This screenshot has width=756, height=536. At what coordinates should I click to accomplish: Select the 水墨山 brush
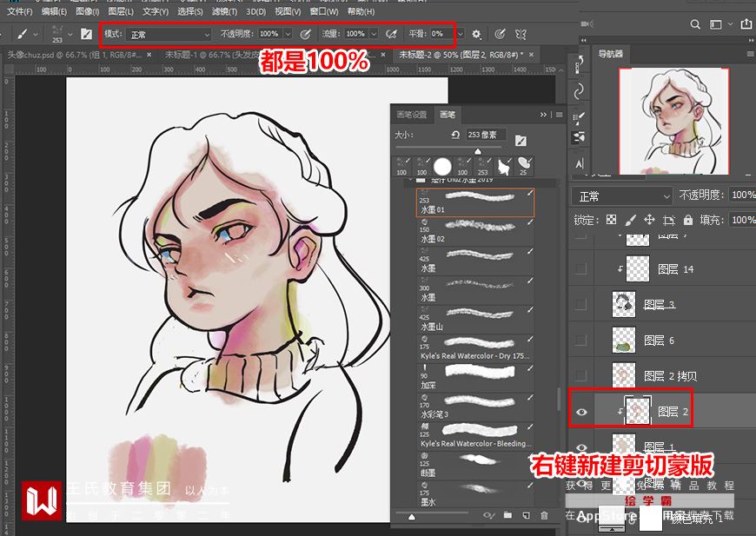[x=475, y=320]
